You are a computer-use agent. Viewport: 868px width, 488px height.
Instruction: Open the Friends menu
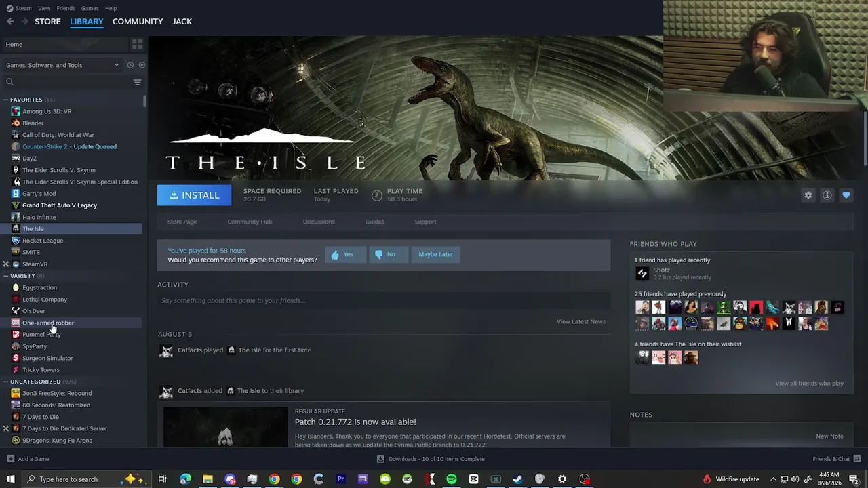pos(66,8)
